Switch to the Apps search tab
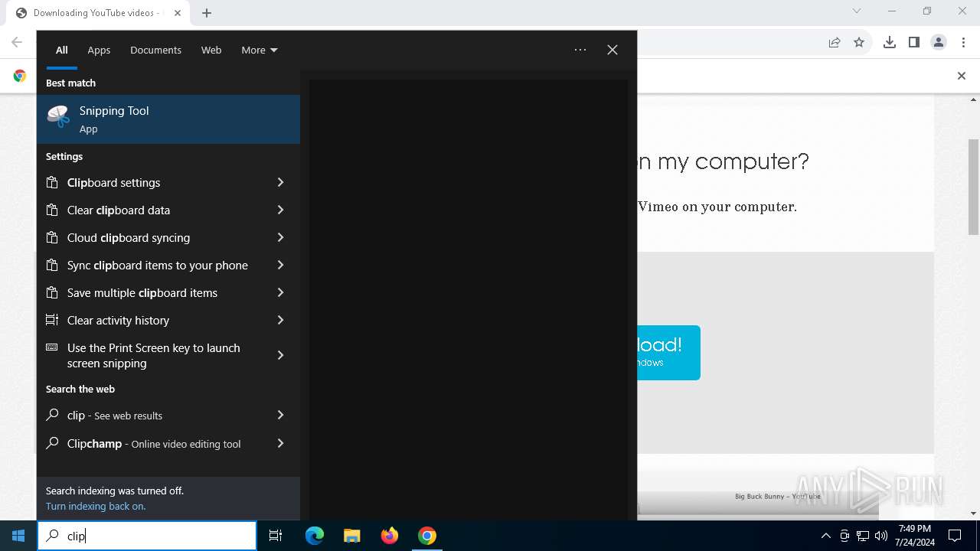The width and height of the screenshot is (980, 551). click(99, 50)
